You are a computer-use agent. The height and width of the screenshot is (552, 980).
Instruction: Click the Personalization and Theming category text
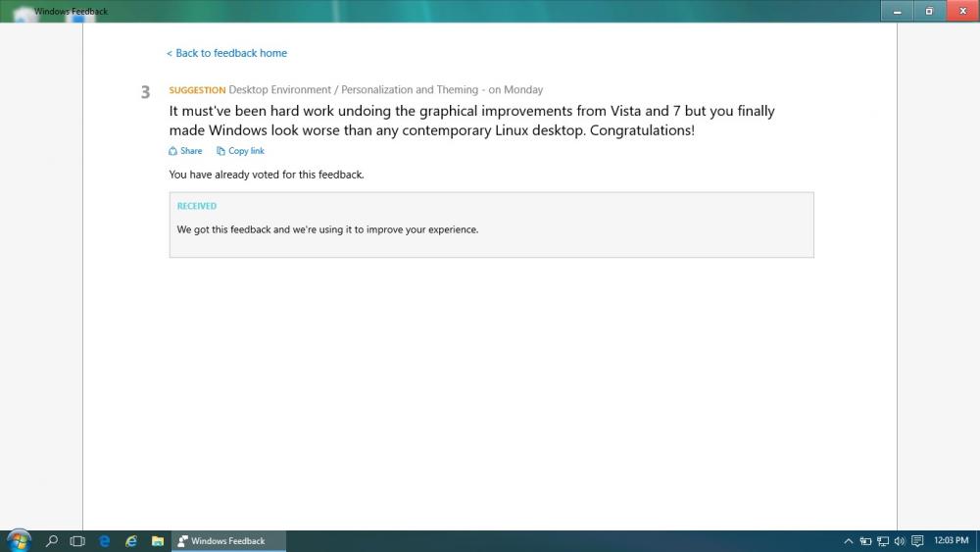coord(410,89)
